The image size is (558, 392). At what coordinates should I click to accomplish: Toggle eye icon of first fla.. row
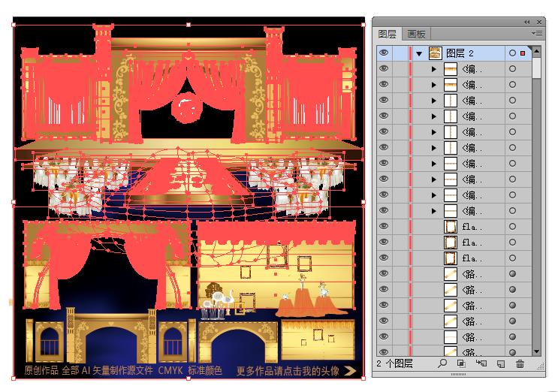pos(384,226)
